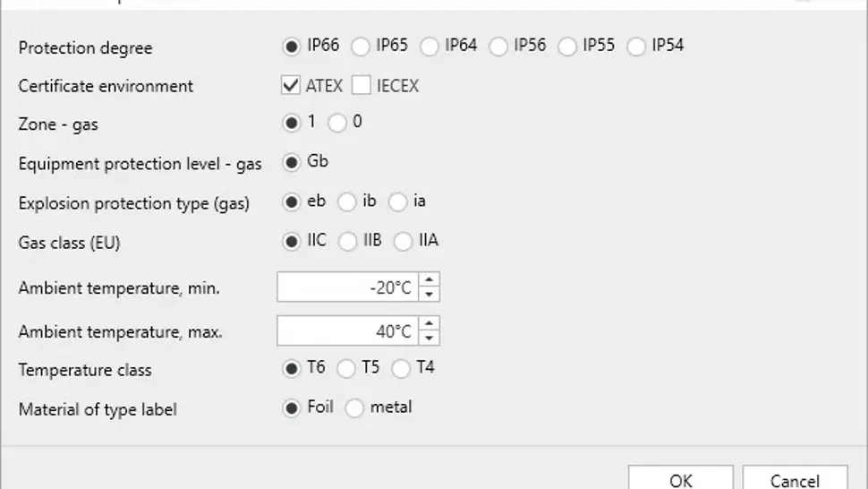
Task: Select ia explosion protection type
Action: pos(398,202)
